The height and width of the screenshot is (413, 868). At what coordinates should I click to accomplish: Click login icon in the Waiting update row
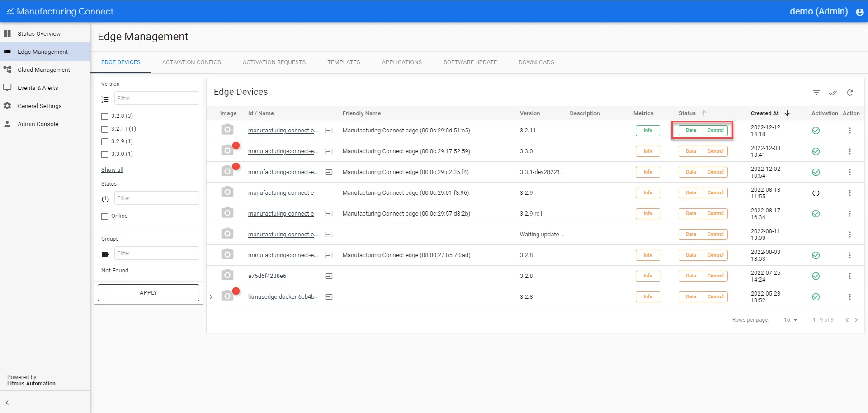click(x=329, y=235)
